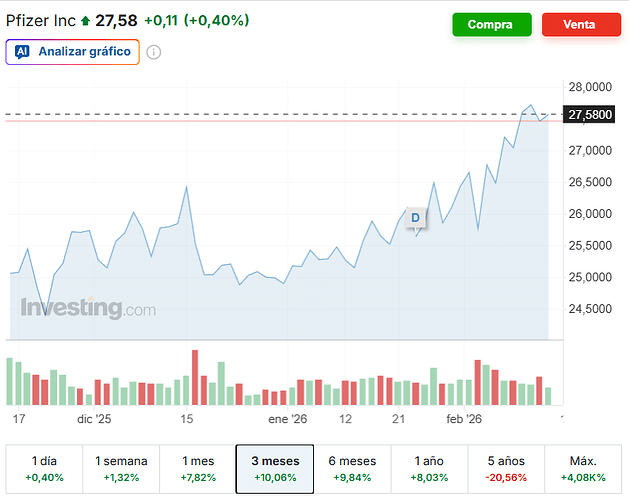Choose the Máx. time range

tap(583, 469)
